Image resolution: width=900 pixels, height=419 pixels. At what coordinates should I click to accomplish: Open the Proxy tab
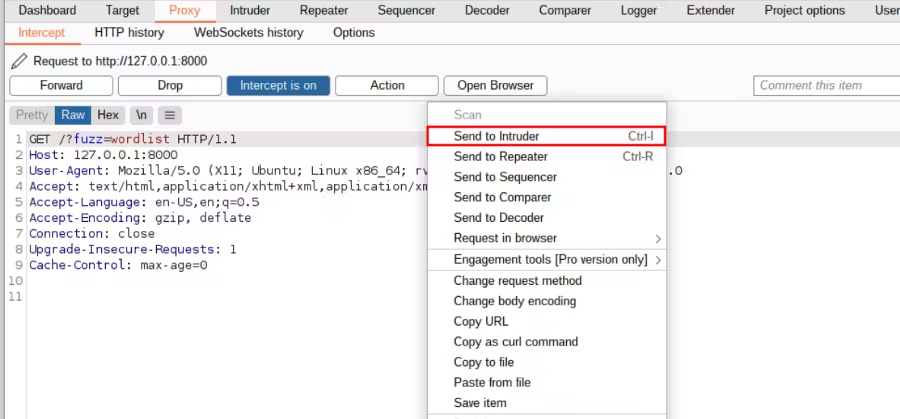click(x=185, y=10)
